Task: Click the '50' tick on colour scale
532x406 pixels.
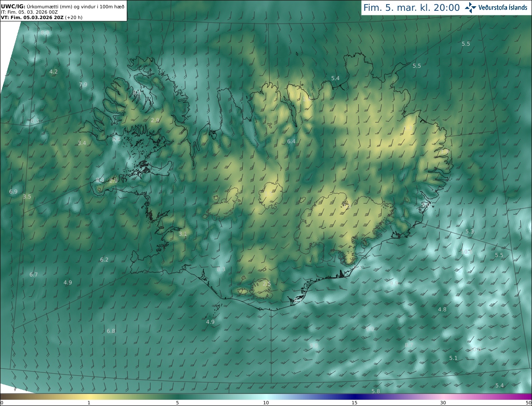Action: pyautogui.click(x=529, y=403)
